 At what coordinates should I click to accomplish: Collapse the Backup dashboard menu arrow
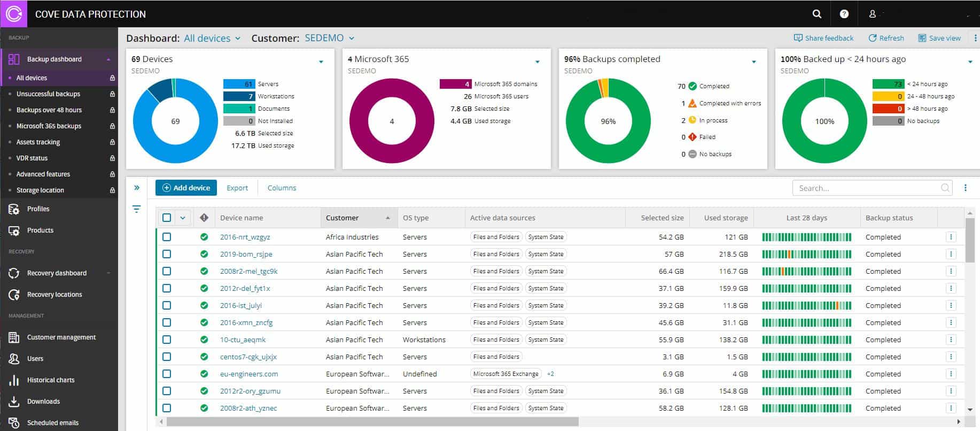click(x=108, y=59)
